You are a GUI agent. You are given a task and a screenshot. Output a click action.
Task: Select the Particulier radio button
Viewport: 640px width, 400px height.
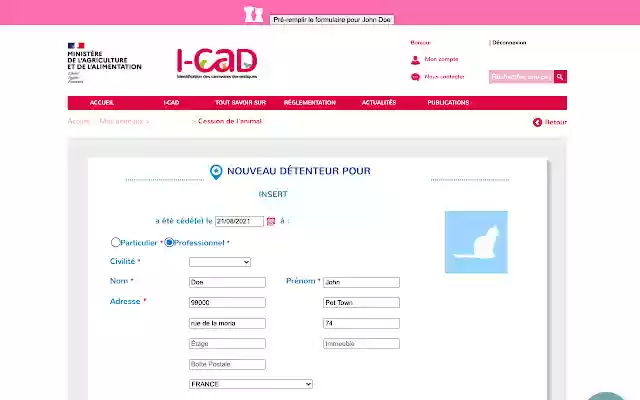[116, 242]
